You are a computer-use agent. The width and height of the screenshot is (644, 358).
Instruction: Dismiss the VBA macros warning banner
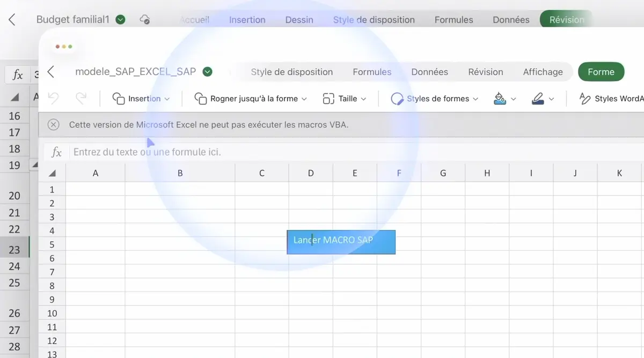click(x=53, y=125)
